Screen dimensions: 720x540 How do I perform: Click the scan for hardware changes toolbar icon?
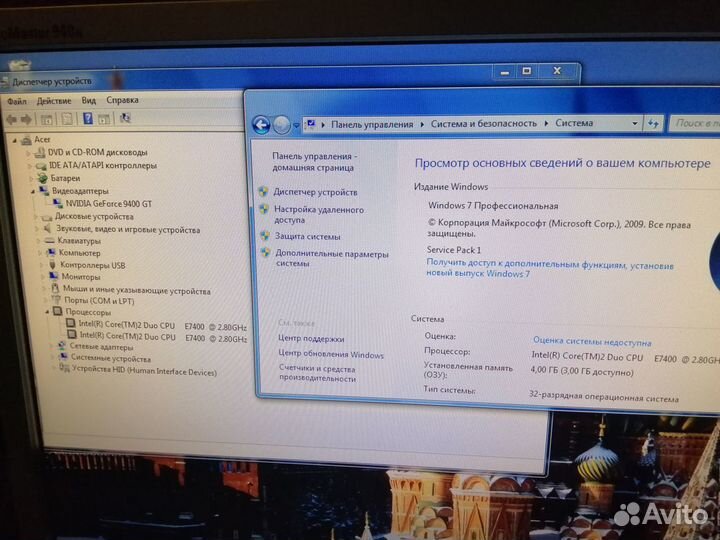[125, 118]
